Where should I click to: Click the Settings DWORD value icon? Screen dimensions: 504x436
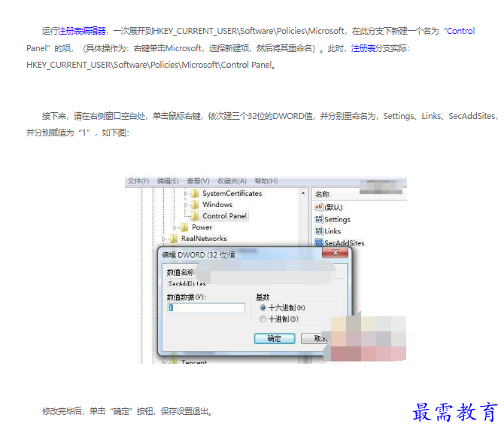coord(318,219)
